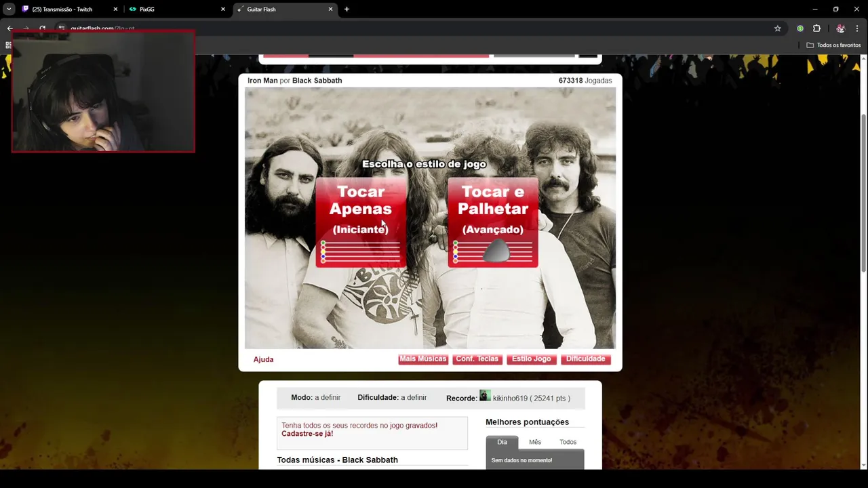
Task: Click the Todas músicas - Black Sabbath heading
Action: (337, 460)
